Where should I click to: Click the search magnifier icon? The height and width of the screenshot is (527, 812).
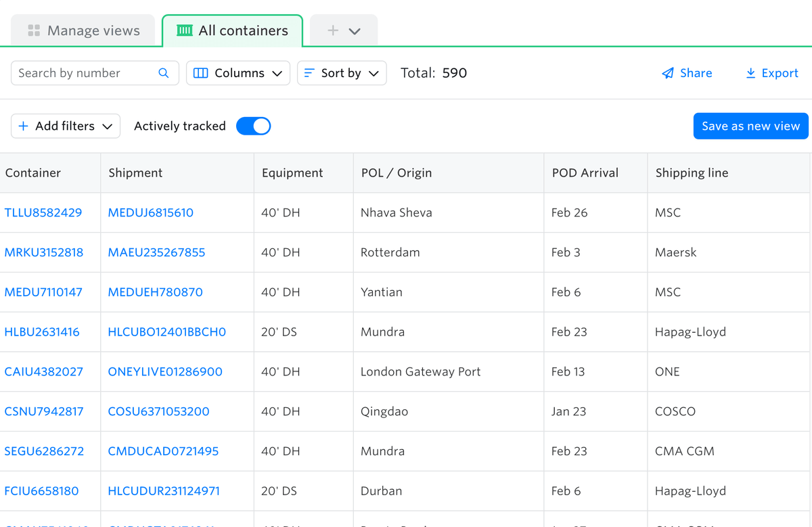[x=164, y=73]
